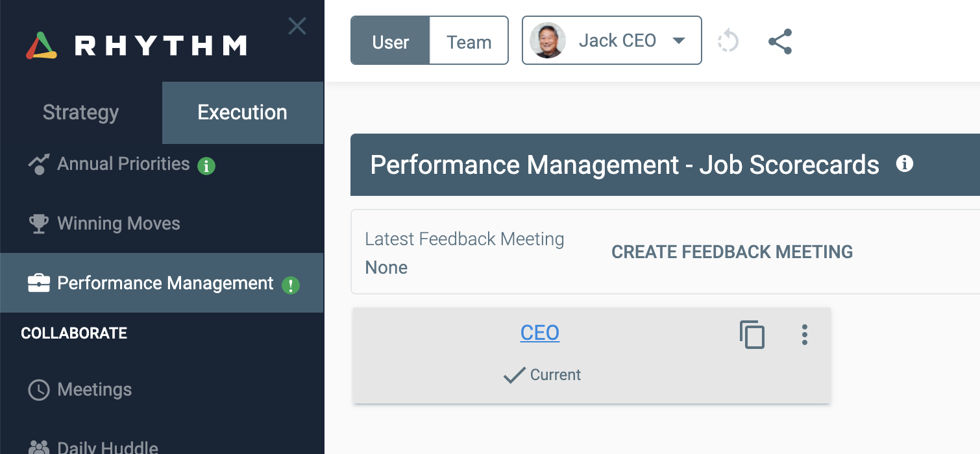The image size is (980, 454).
Task: Switch to Team view toggle
Action: 469,42
